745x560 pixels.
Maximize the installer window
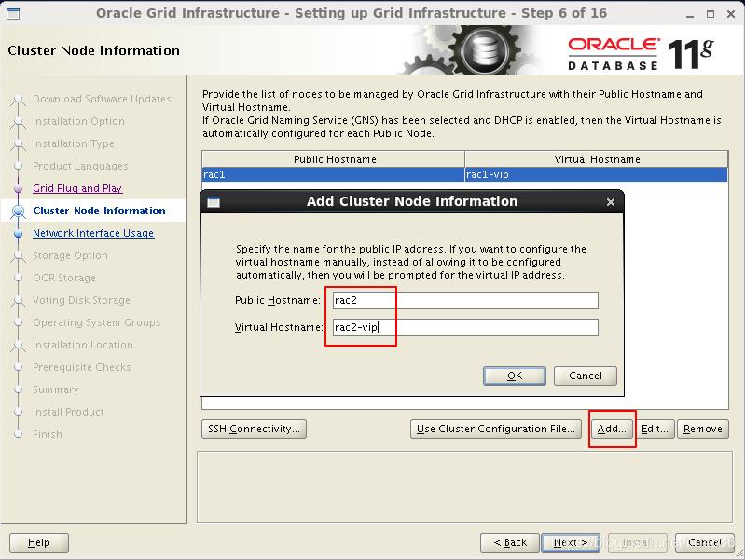[x=711, y=14]
